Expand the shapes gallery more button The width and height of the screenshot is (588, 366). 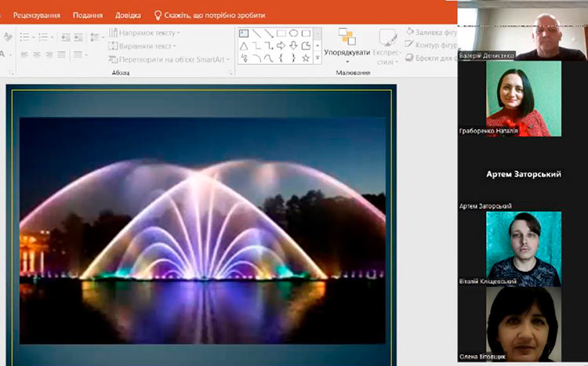[318, 58]
